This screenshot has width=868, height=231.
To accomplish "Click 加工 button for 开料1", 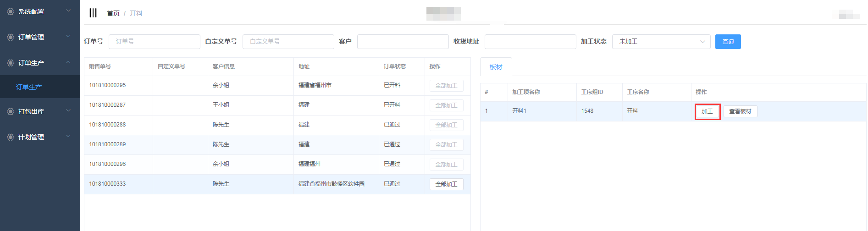I will click(707, 111).
